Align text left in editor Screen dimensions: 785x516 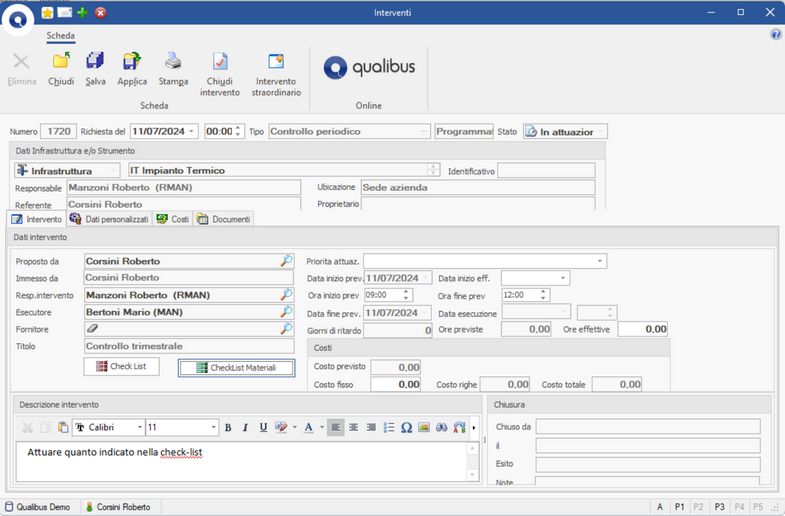coord(335,427)
